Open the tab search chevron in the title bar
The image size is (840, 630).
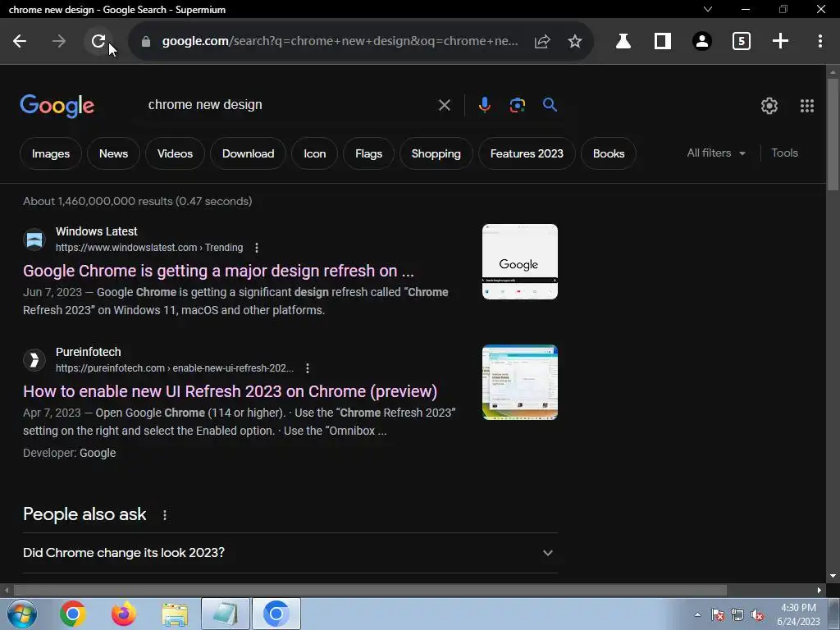(708, 9)
